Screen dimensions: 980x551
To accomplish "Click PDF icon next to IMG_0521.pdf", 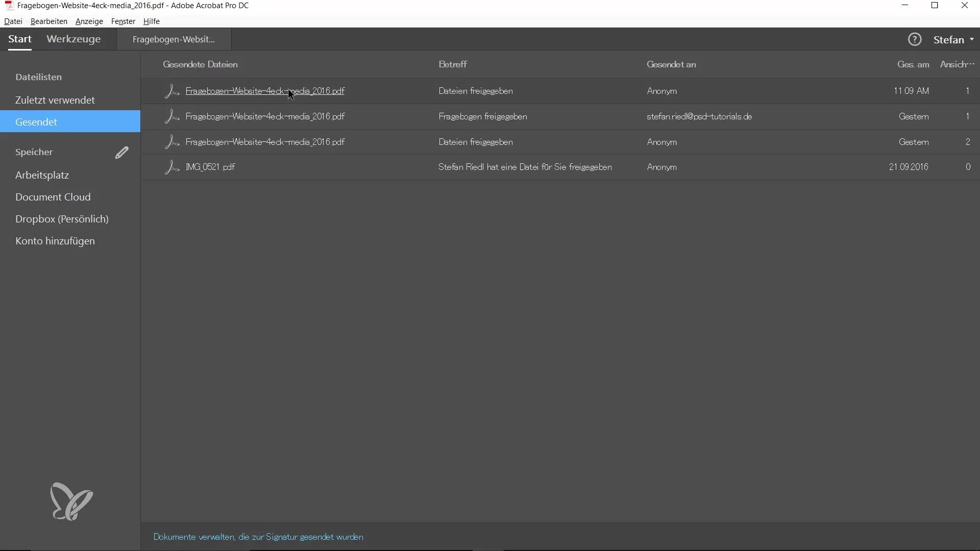I will pos(171,167).
